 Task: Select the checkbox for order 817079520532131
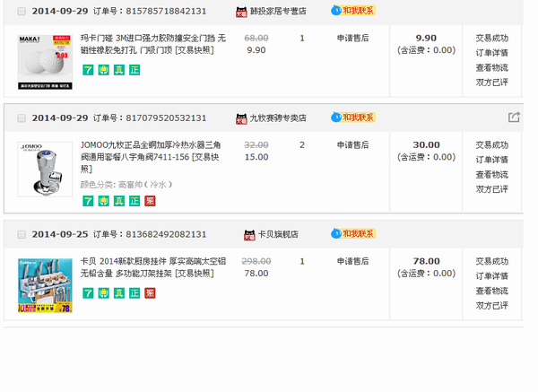(x=22, y=118)
